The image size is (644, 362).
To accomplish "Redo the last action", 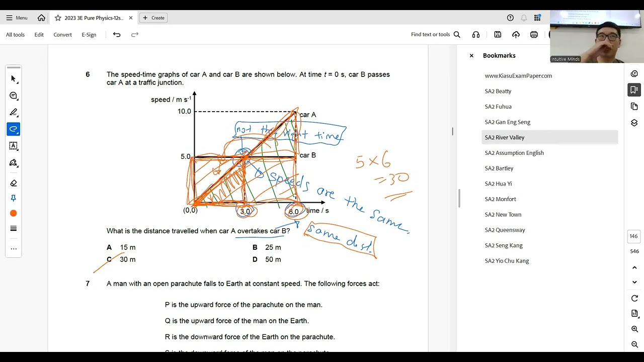I will [x=135, y=35].
